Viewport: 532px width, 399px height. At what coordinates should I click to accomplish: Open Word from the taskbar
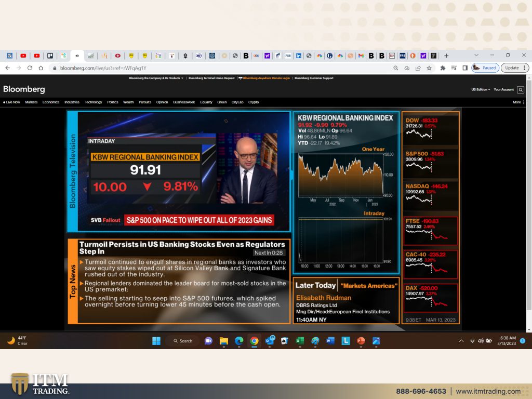[x=330, y=341]
